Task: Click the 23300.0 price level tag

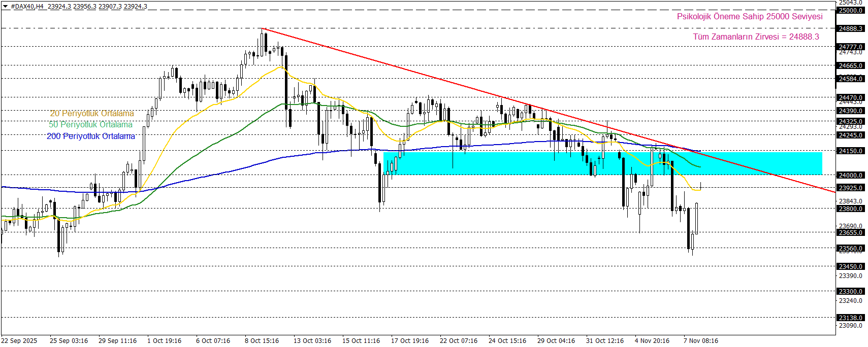Action: pyautogui.click(x=851, y=291)
